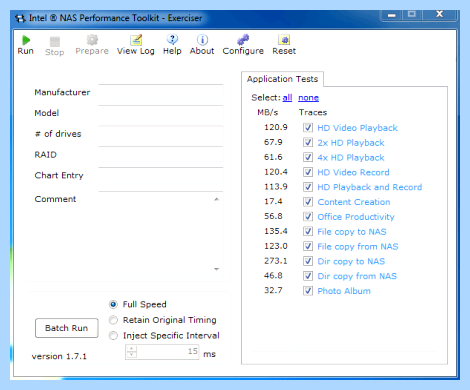This screenshot has width=470, height=390.
Task: Open HD Video Playback trace link
Action: tap(357, 128)
